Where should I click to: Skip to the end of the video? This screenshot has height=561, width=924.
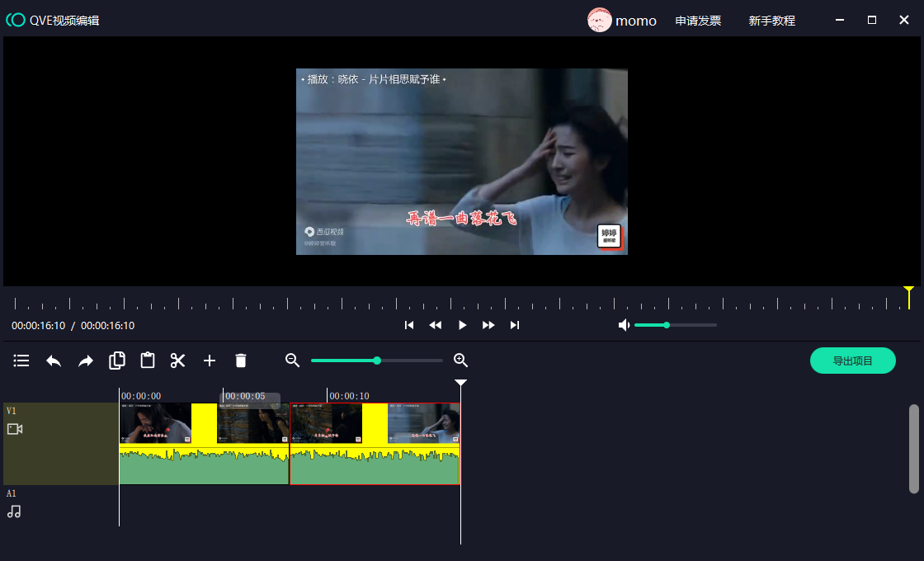515,325
